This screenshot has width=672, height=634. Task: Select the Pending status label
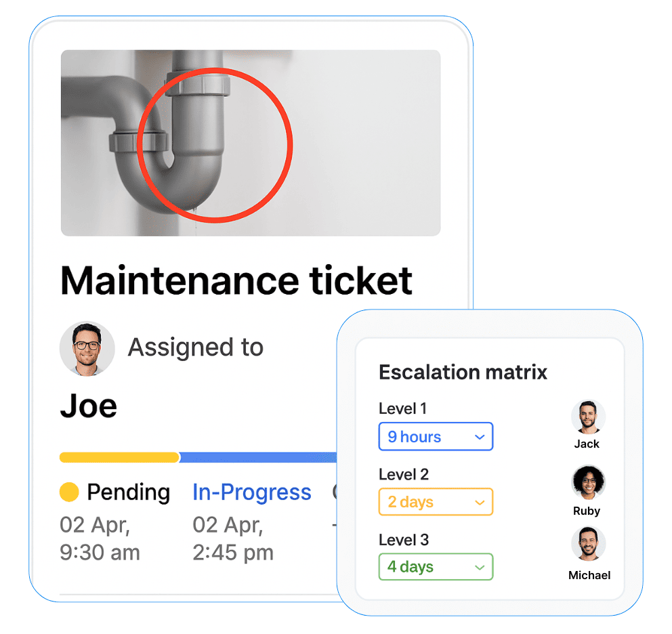[129, 492]
